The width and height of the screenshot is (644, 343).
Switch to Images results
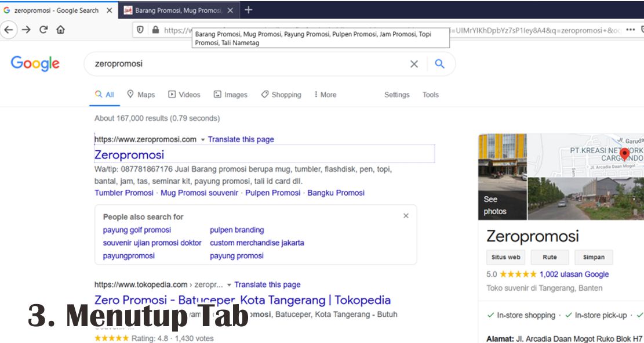(x=231, y=95)
